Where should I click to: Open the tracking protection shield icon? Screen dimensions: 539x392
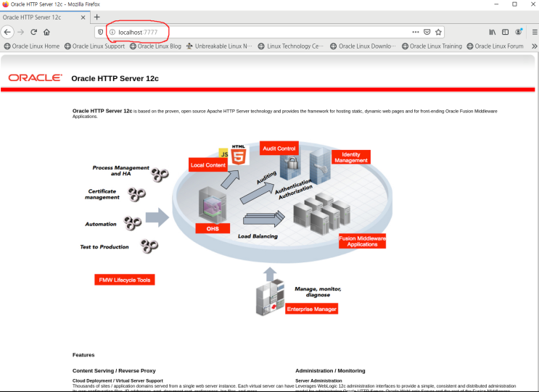click(x=100, y=33)
